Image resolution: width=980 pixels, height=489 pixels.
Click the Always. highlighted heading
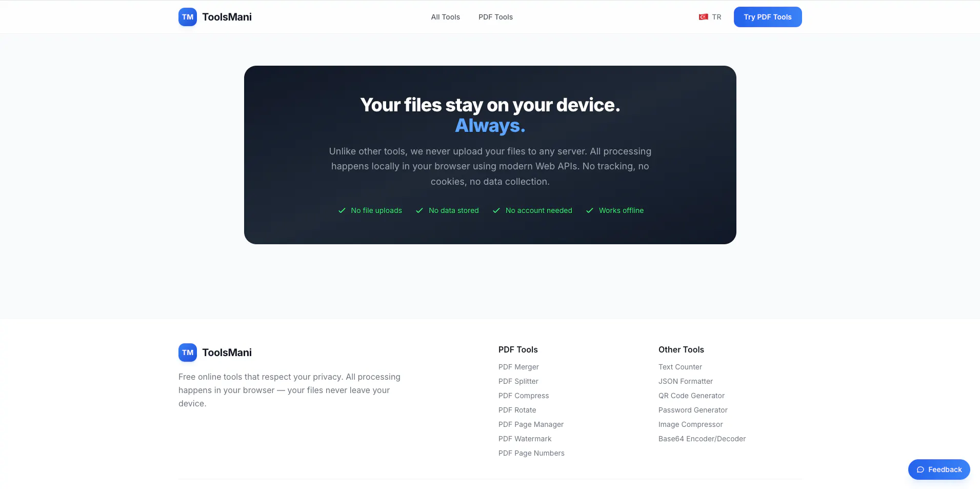tap(490, 125)
